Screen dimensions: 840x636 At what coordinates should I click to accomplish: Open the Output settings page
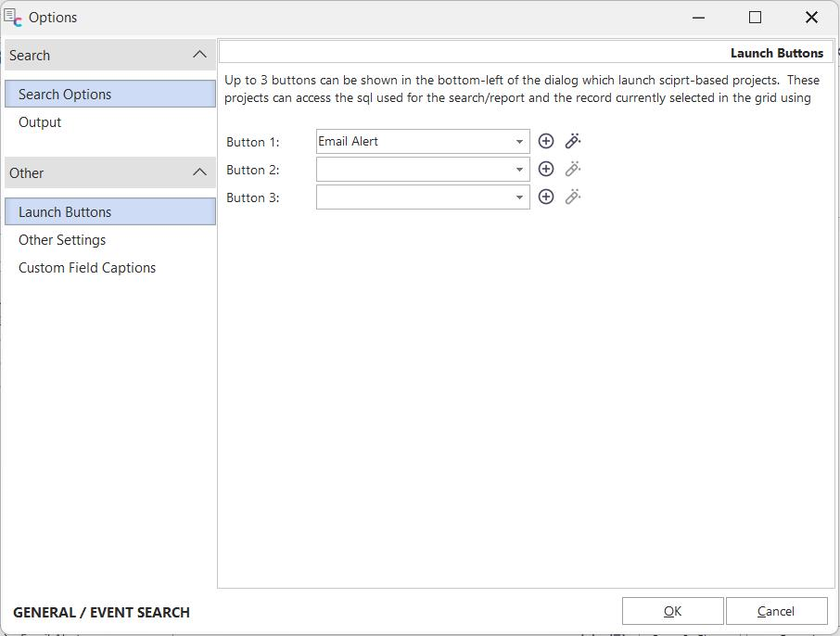tap(40, 122)
